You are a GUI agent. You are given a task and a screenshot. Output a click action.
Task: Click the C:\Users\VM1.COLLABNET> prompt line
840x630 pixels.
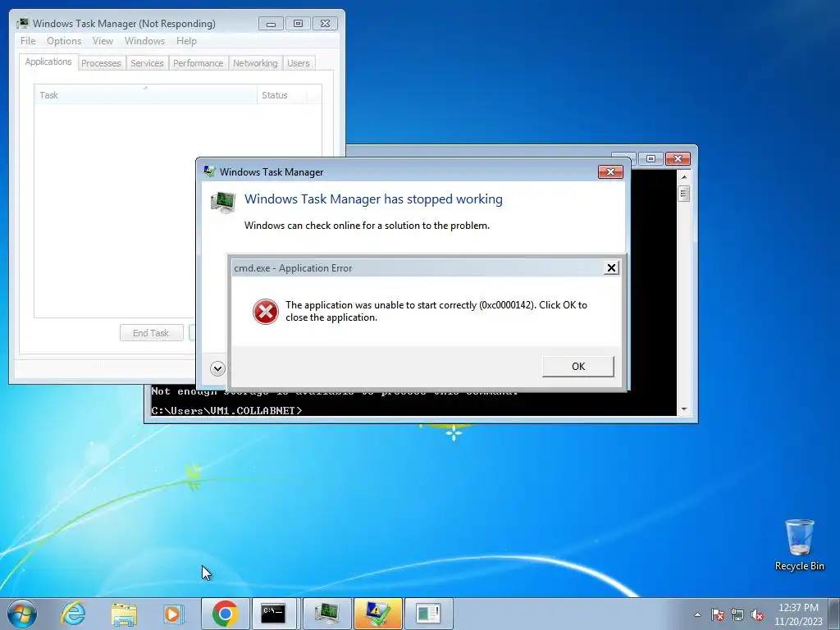226,410
